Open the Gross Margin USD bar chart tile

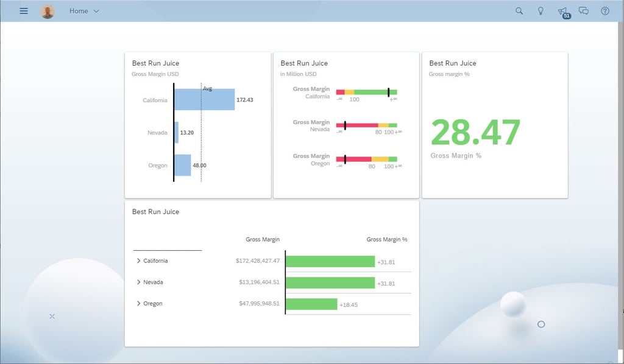[197, 124]
